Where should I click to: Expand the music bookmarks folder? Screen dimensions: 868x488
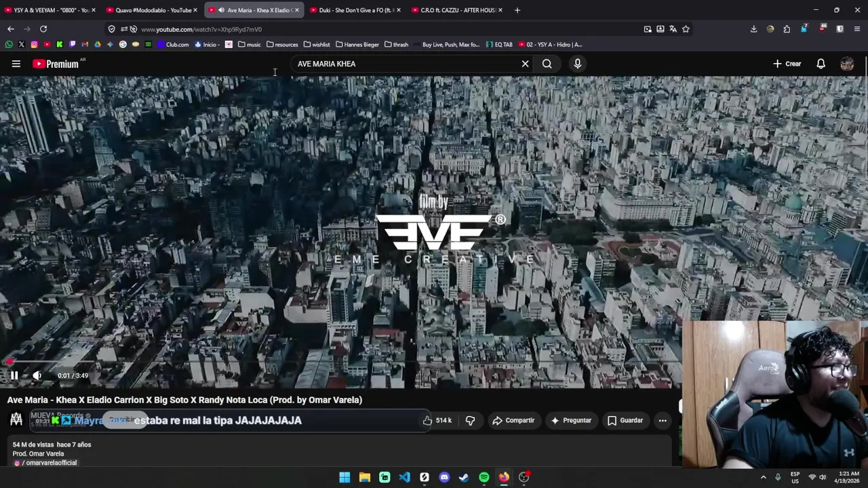click(249, 45)
